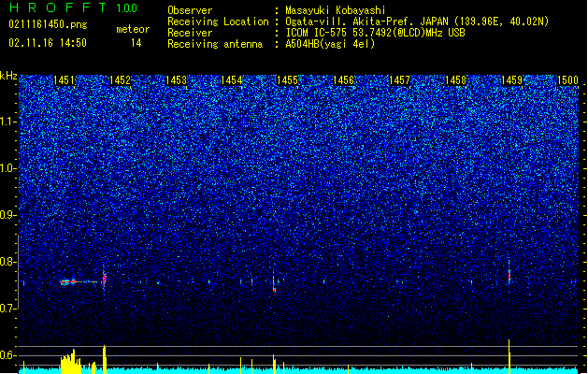Click the 1.0 kHz axis label

click(8, 168)
